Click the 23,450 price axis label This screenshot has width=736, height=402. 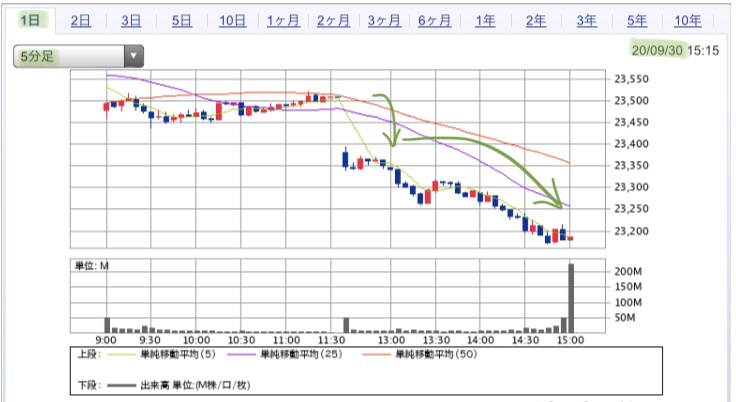click(x=631, y=123)
